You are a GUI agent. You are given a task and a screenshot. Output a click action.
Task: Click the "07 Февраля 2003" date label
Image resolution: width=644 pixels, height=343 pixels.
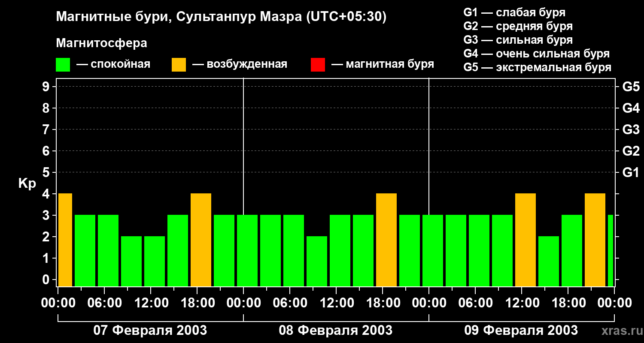150,331
